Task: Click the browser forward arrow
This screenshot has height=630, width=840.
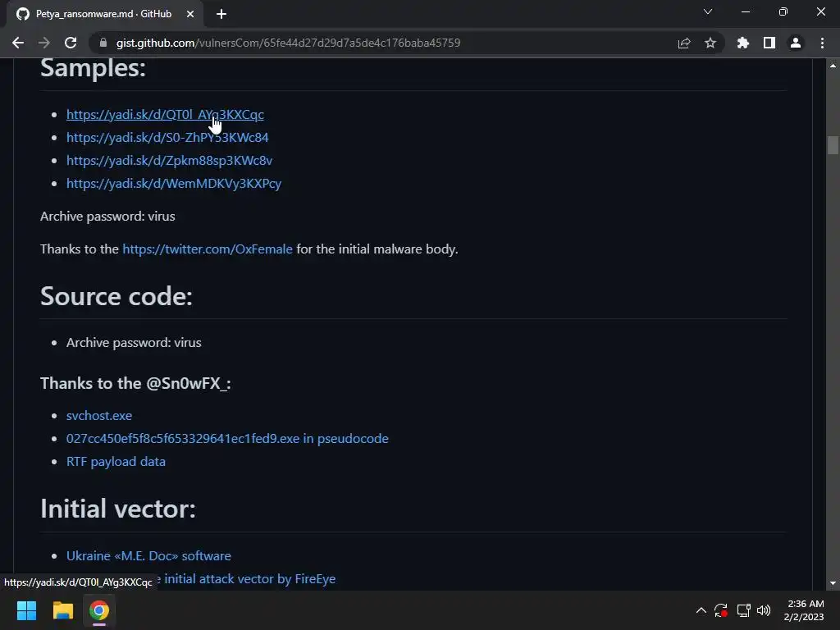Action: [44, 43]
